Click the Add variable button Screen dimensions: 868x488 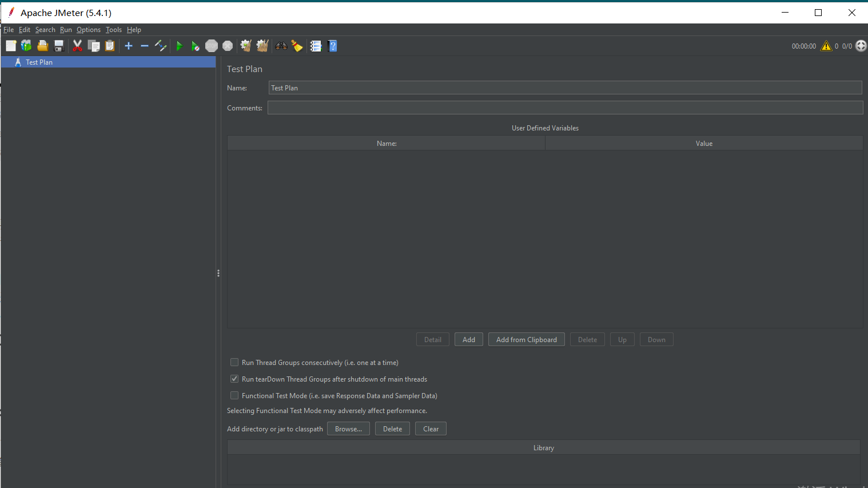(x=469, y=339)
